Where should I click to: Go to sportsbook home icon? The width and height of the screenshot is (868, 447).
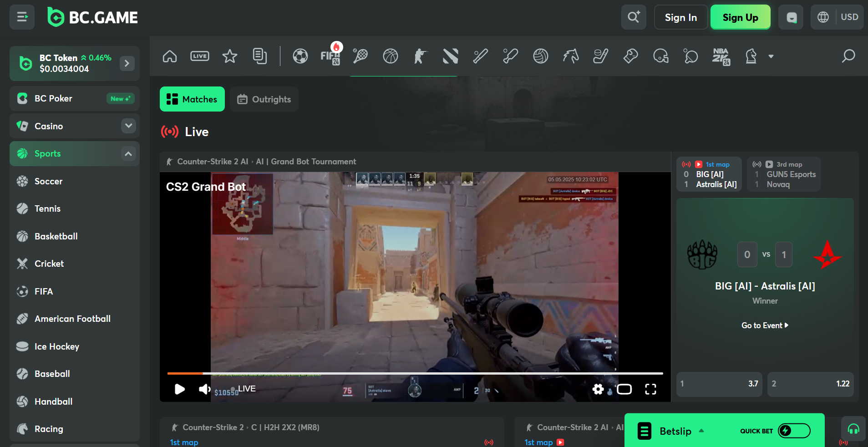click(x=170, y=56)
